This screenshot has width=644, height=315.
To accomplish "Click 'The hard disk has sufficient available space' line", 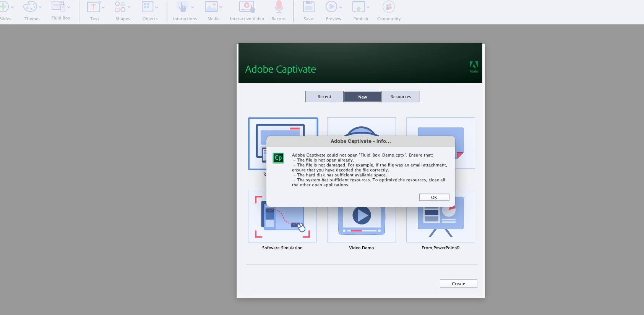I will pos(340,175).
